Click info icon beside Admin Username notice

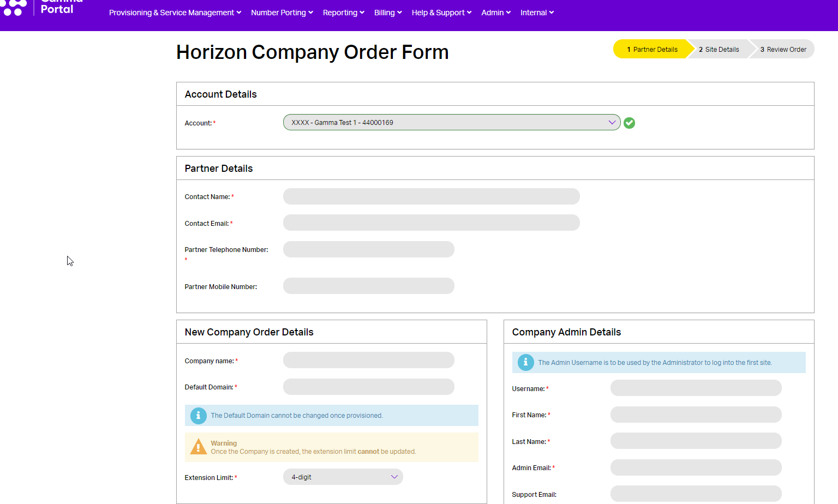click(525, 362)
